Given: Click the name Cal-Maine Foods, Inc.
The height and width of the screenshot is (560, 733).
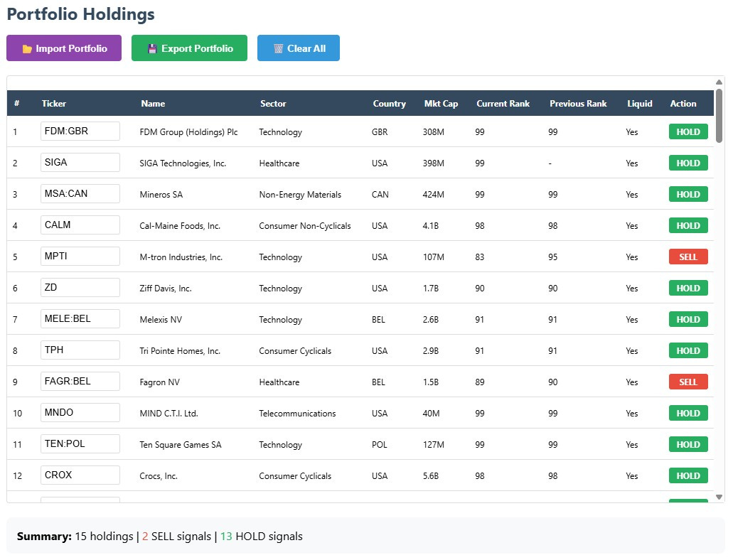Looking at the screenshot, I should pos(180,226).
